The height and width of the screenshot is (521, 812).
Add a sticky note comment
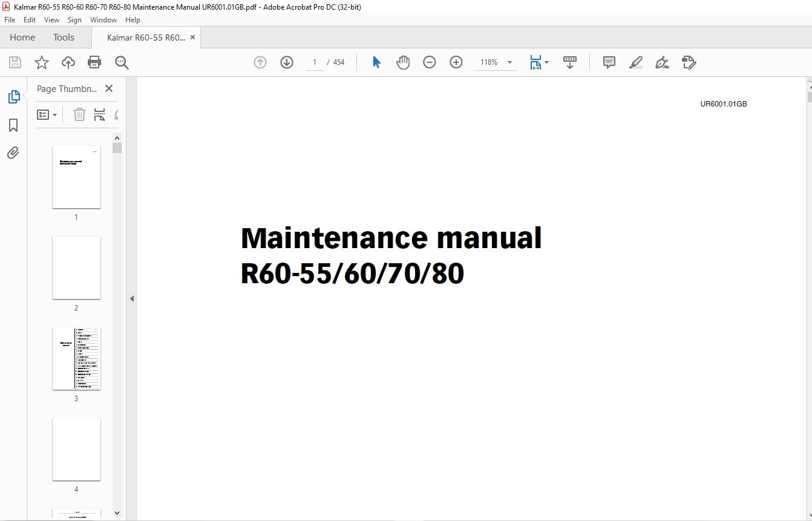tap(609, 62)
